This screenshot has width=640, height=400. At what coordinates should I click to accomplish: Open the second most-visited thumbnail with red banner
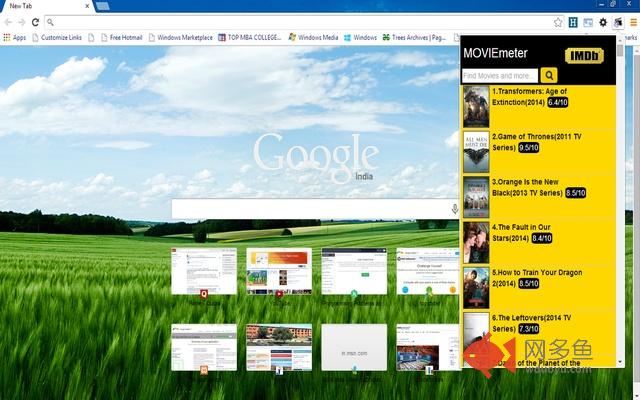[279, 271]
